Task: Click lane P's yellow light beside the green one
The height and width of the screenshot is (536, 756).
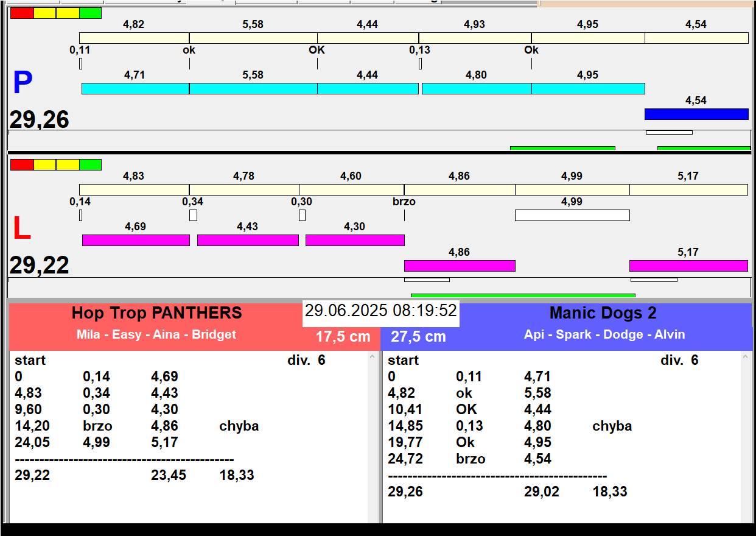Action: click(x=68, y=13)
